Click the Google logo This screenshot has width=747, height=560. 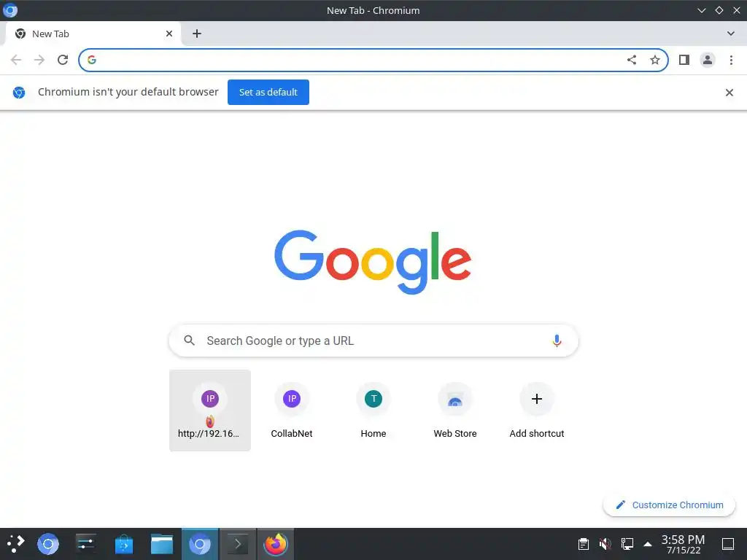[x=373, y=262]
